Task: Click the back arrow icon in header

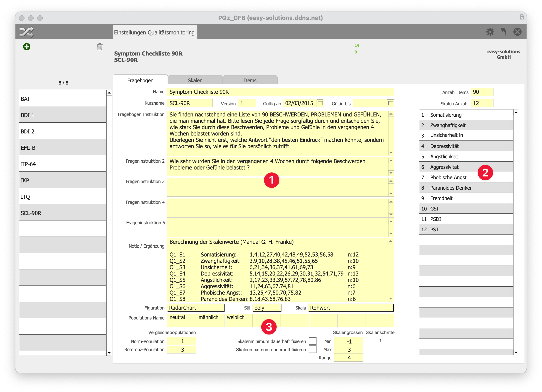Action: 504,31
